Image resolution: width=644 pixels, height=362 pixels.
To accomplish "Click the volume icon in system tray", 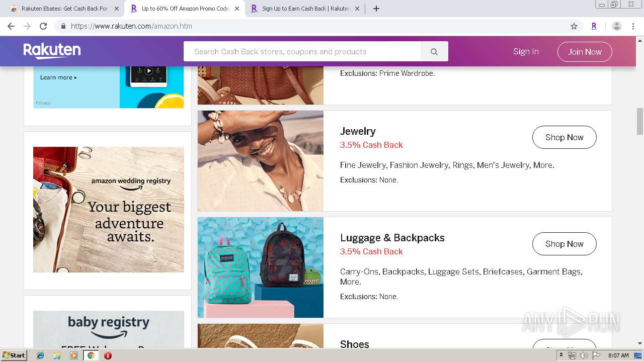I will click(584, 355).
